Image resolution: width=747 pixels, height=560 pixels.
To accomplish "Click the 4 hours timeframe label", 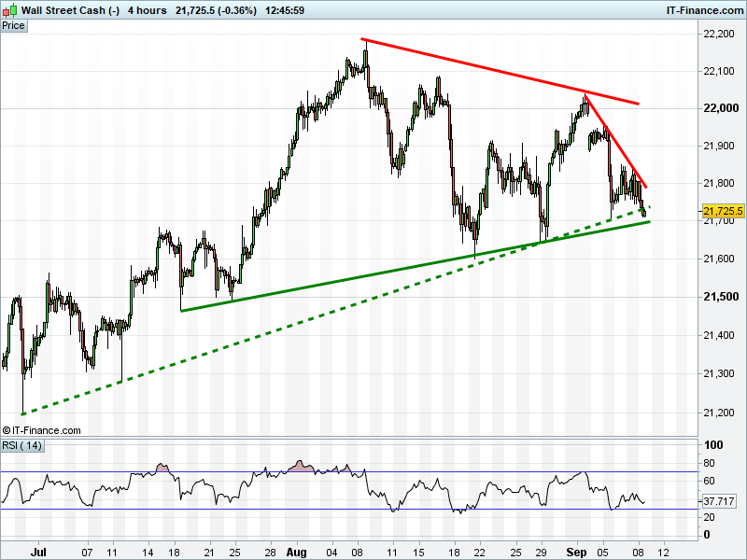I will click(x=147, y=10).
